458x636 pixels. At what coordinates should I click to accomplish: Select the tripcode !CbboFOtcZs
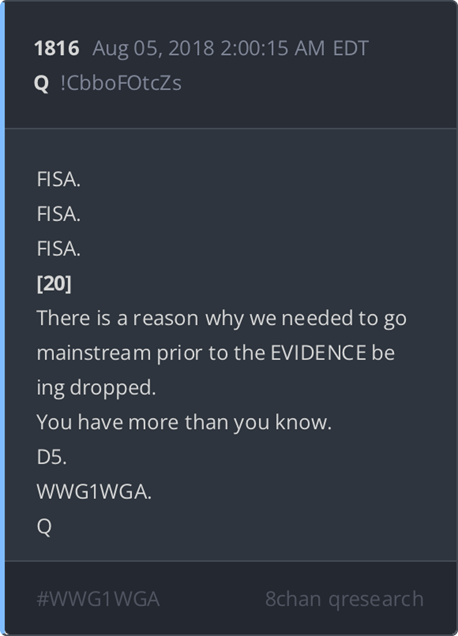(121, 83)
